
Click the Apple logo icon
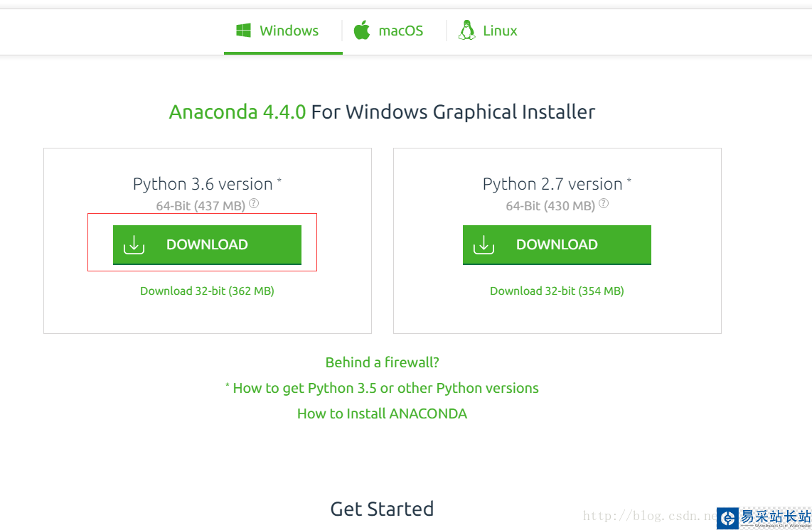pos(362,31)
